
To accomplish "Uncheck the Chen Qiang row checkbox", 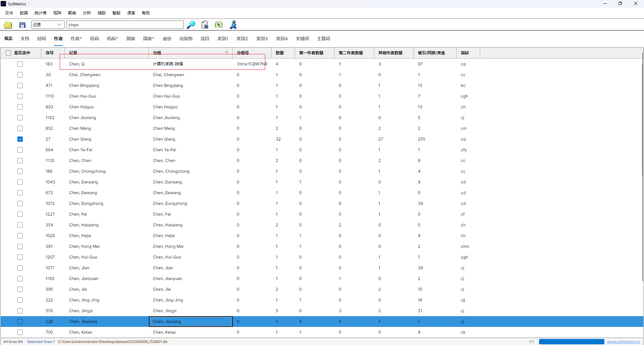I will 20,139.
